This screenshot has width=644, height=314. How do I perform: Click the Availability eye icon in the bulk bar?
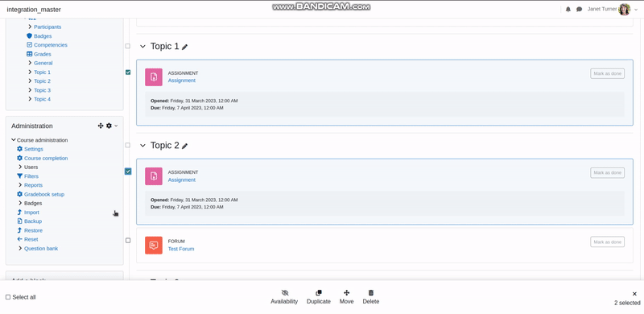(x=285, y=293)
